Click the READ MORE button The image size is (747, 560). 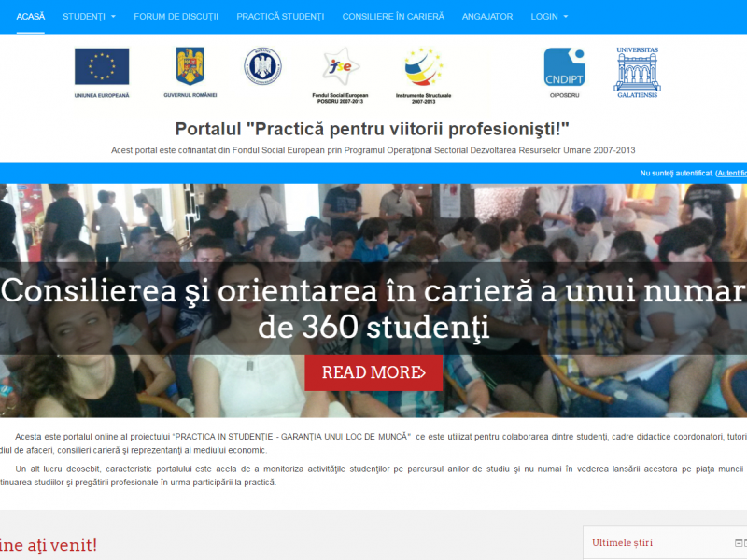[373, 372]
